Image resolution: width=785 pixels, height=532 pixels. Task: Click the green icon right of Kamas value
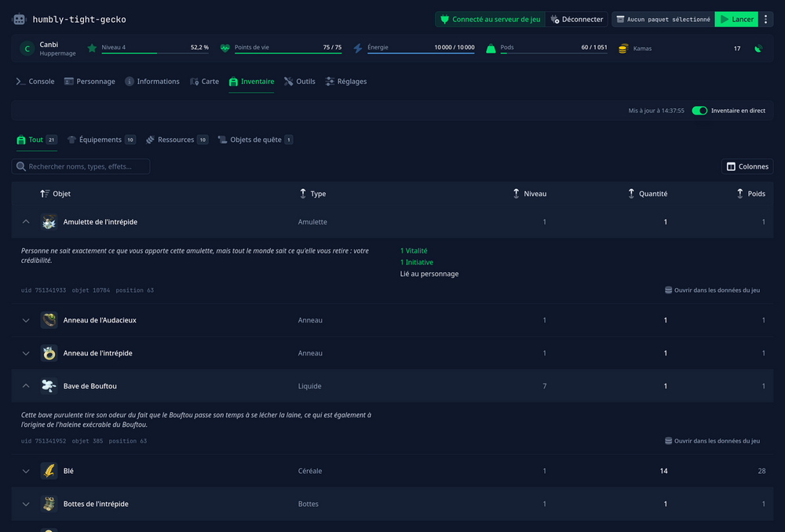click(x=758, y=49)
